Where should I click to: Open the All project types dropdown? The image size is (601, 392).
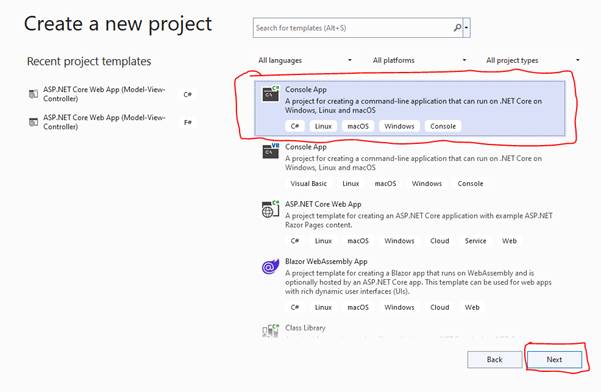533,60
